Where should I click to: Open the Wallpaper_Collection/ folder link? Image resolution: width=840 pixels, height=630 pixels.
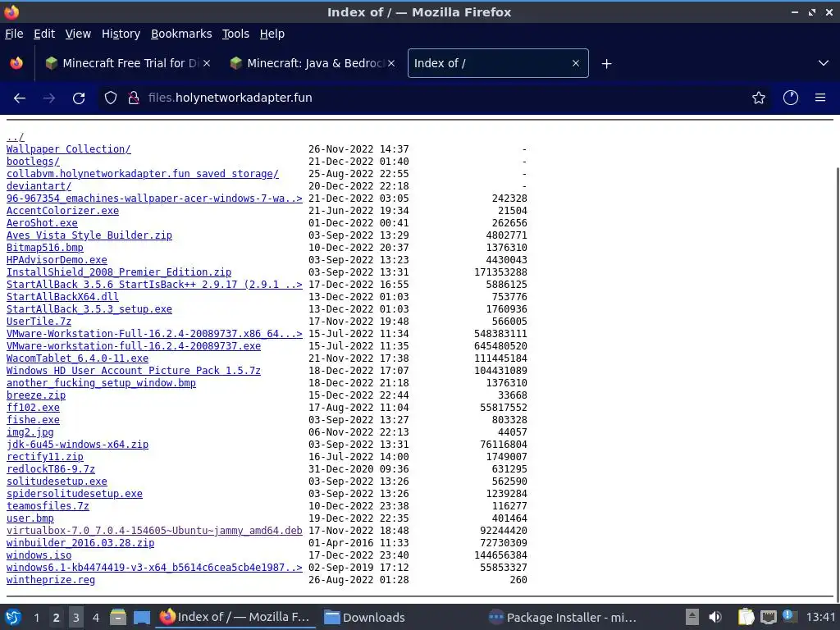pyautogui.click(x=69, y=149)
